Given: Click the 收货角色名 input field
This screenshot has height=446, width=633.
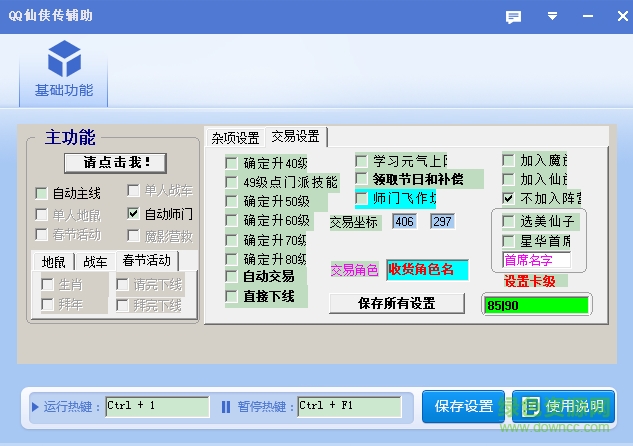Looking at the screenshot, I should click(x=427, y=270).
